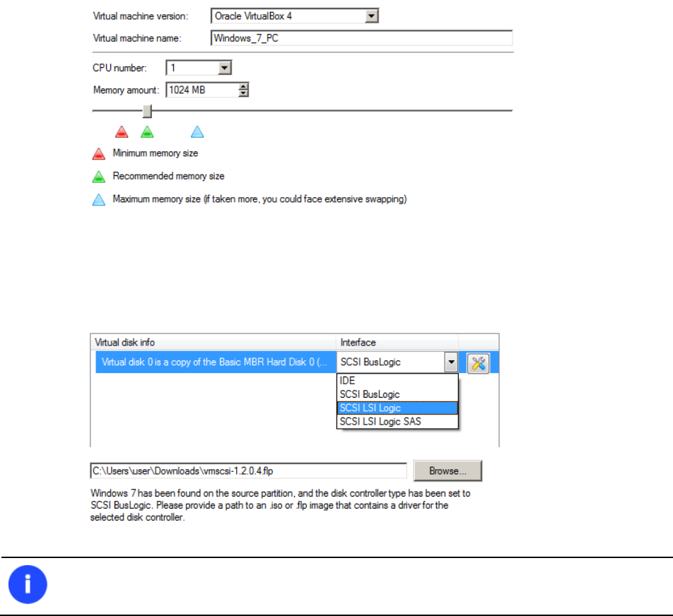The width and height of the screenshot is (673, 616).
Task: Click the Memory amount 1024 MB field
Action: pyautogui.click(x=203, y=90)
